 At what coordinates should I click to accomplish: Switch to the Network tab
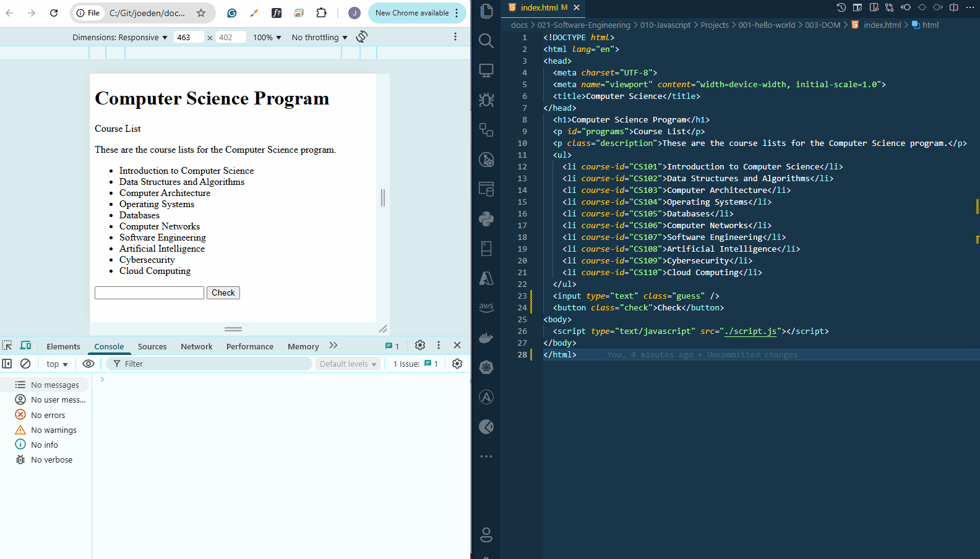tap(196, 346)
